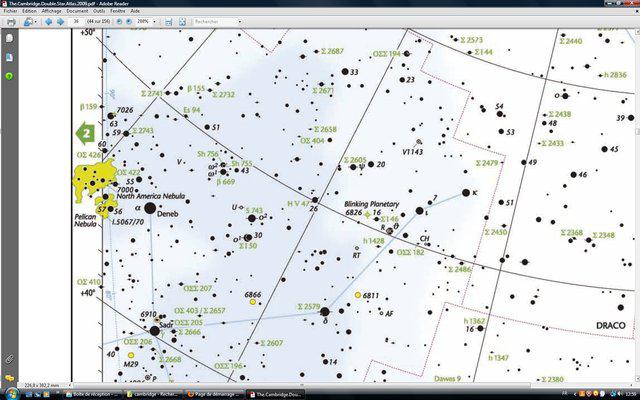The image size is (640, 400).
Task: Open the Rechercher search options dropdown
Action: [x=240, y=21]
